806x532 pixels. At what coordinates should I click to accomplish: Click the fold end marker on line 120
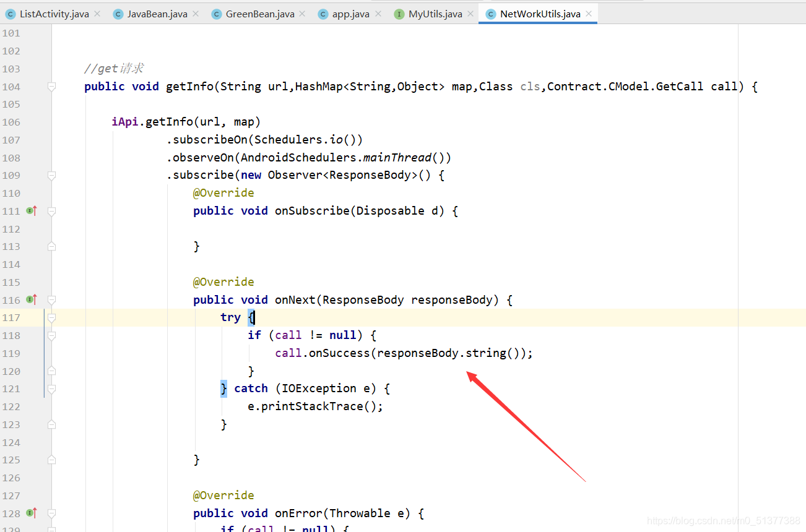[52, 371]
